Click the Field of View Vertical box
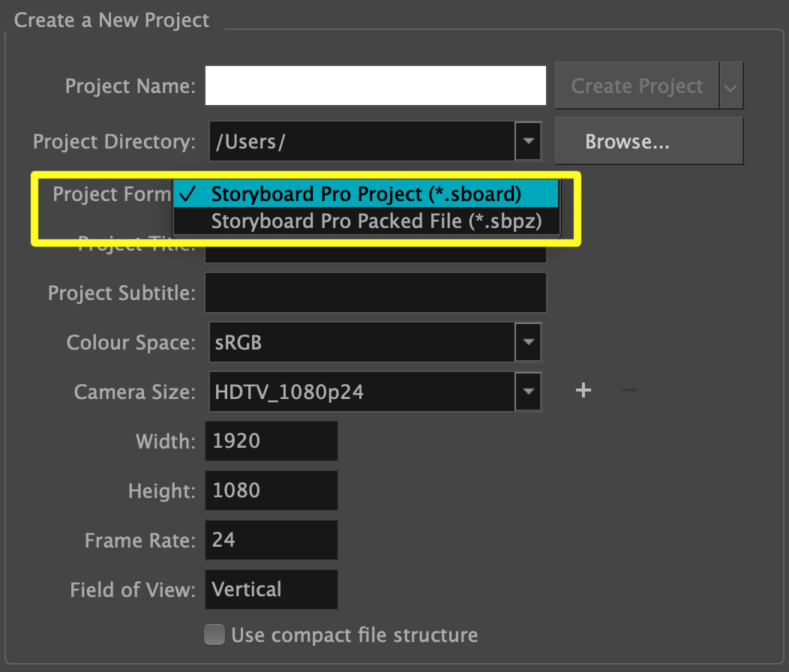The height and width of the screenshot is (672, 789). (x=271, y=589)
